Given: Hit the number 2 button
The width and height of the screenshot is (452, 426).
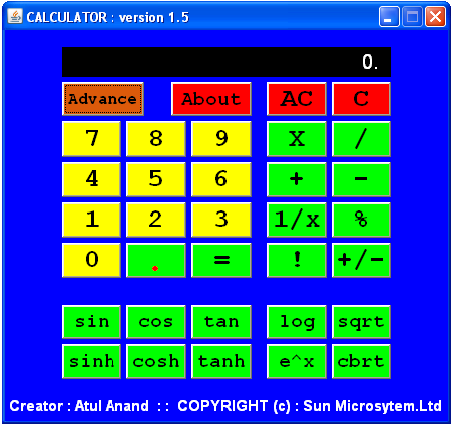Looking at the screenshot, I should click(156, 220).
